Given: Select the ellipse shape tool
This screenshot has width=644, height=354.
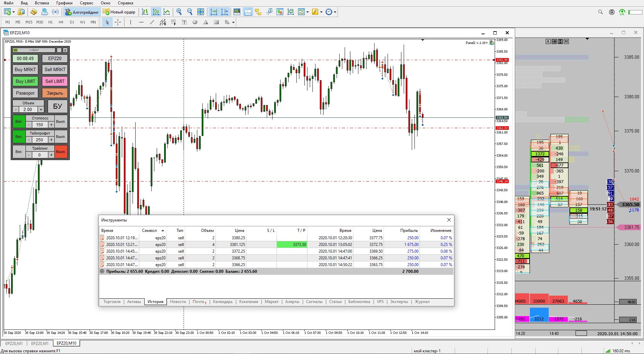Looking at the screenshot, I should (x=195, y=22).
